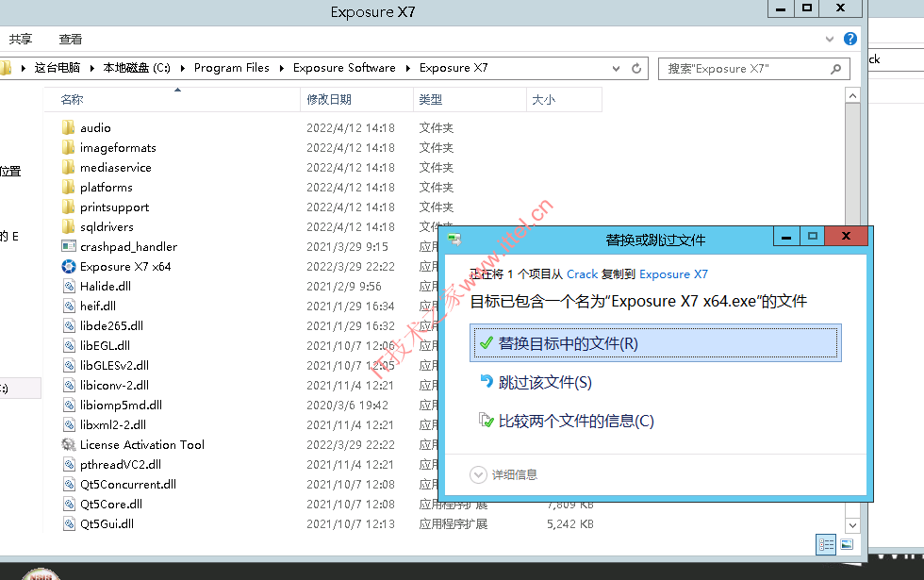Expand the 详细信息 details section
The image size is (924, 580).
tap(478, 474)
